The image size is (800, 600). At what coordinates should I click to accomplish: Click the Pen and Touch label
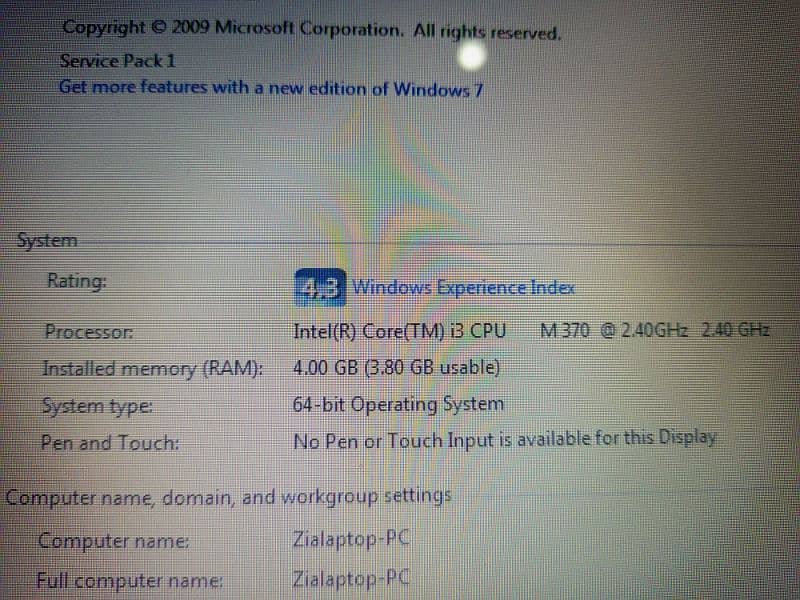point(110,442)
